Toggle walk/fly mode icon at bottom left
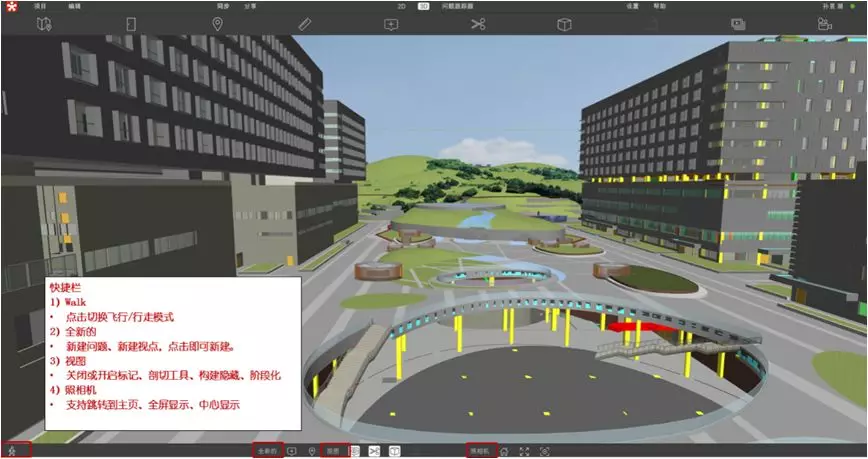 pos(11,452)
